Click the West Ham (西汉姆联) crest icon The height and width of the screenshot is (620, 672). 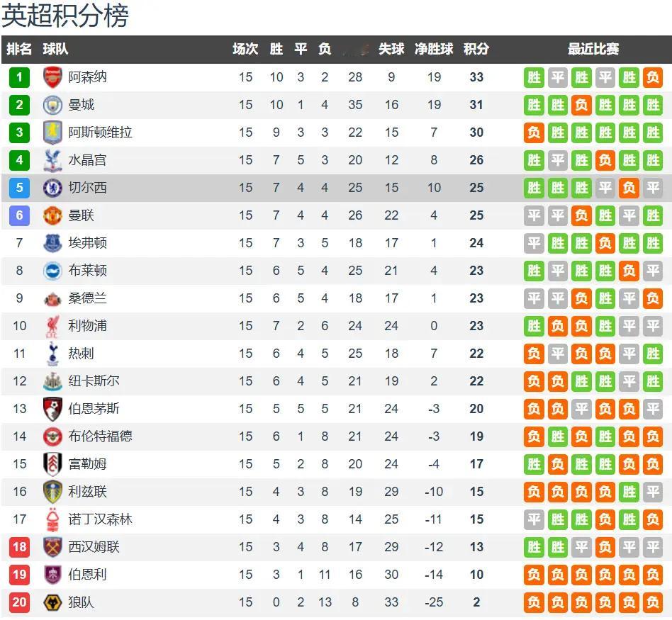pos(52,547)
